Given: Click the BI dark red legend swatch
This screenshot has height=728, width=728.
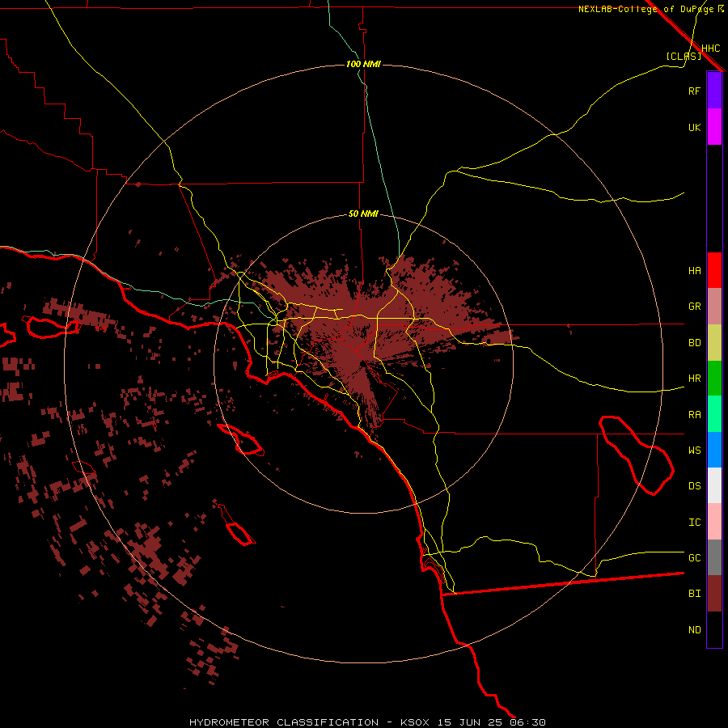Looking at the screenshot, I should pyautogui.click(x=714, y=594).
